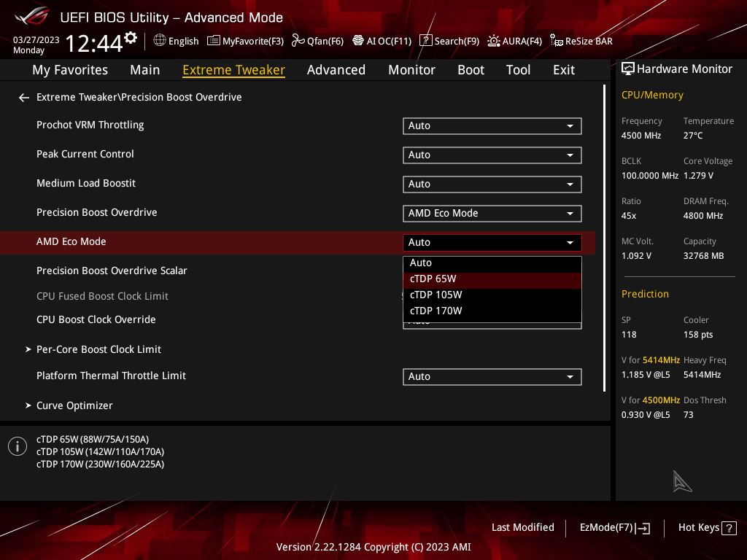Select CPU Boost Clock Override row
The image size is (747, 560).
pos(96,319)
